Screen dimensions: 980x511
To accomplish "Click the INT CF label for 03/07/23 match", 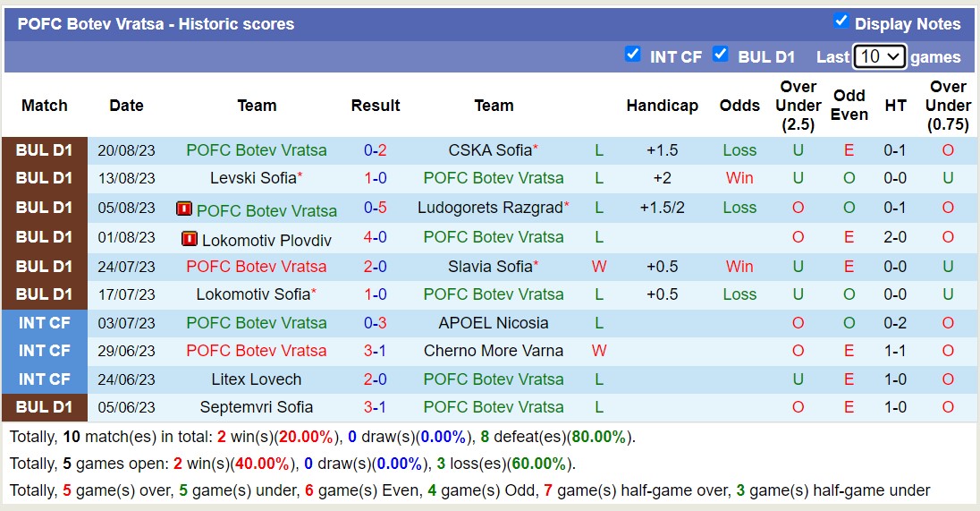I will 45,323.
